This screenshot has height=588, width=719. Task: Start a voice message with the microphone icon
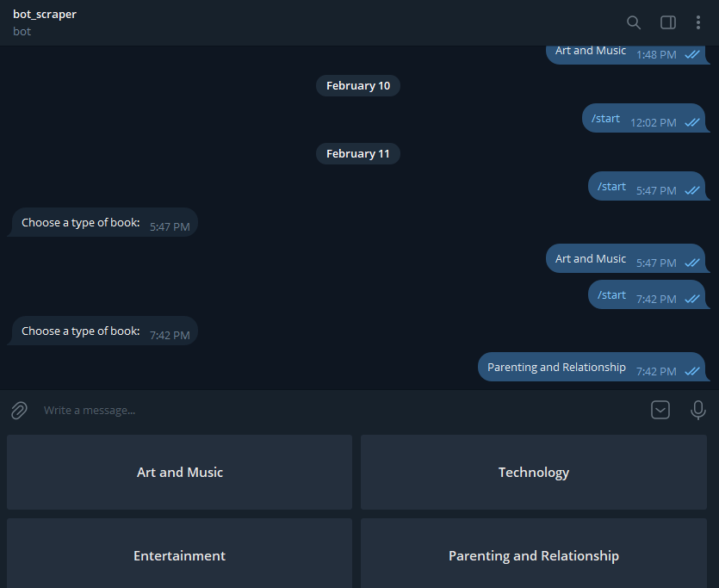tap(698, 411)
